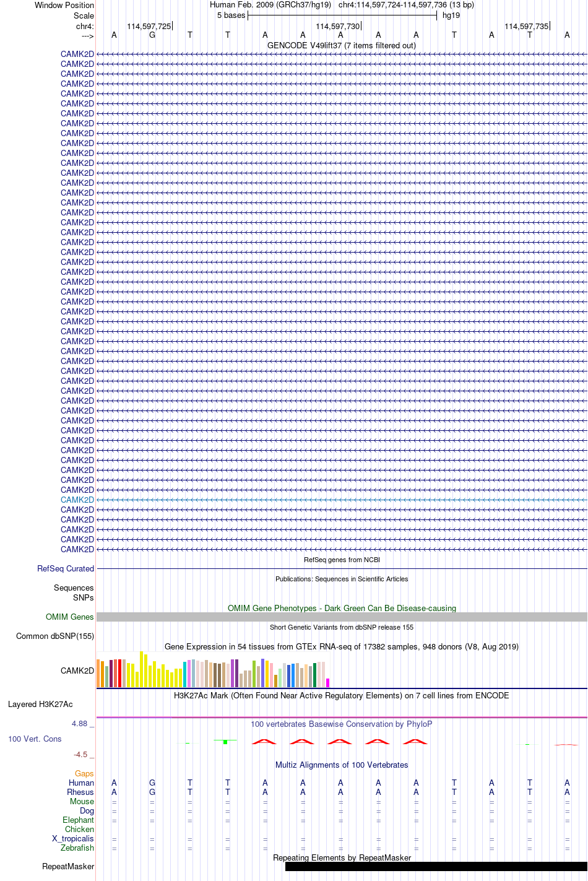The image size is (588, 881).
Task: Open the 'H3K27Ac Mark' ENCODE track title
Action: pos(342,695)
